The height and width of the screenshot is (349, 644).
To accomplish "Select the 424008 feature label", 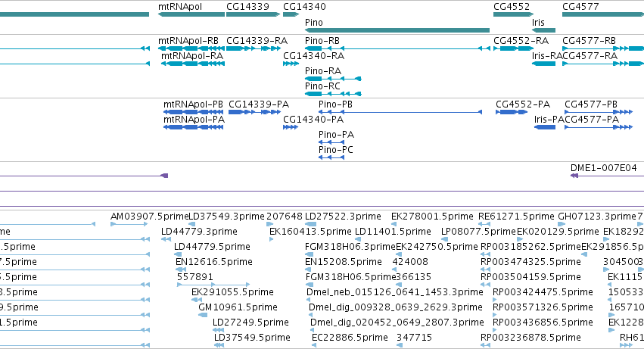I will click(410, 262).
